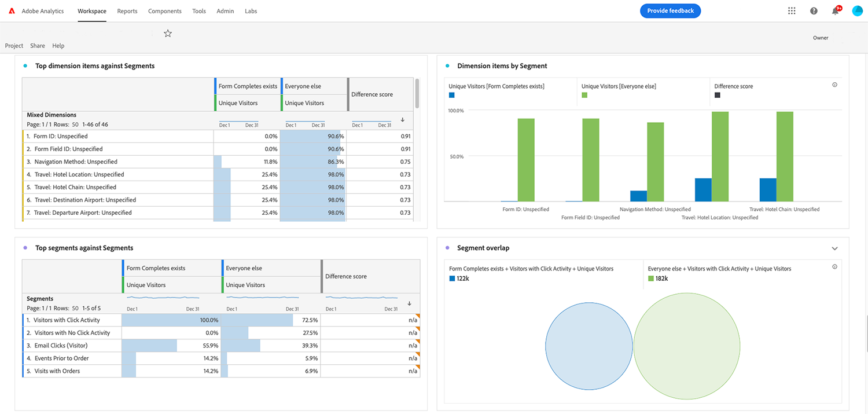Click the teal dot beside Top dimension items against Segments

pyautogui.click(x=25, y=66)
